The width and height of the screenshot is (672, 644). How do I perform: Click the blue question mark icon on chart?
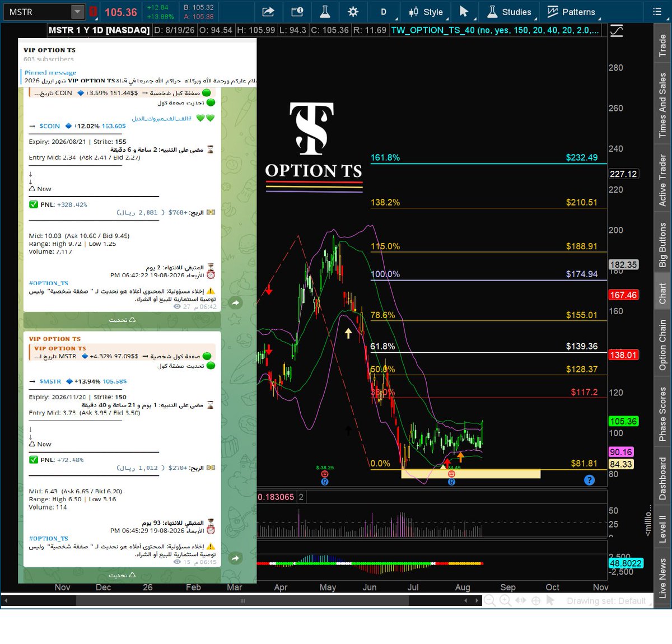589,480
